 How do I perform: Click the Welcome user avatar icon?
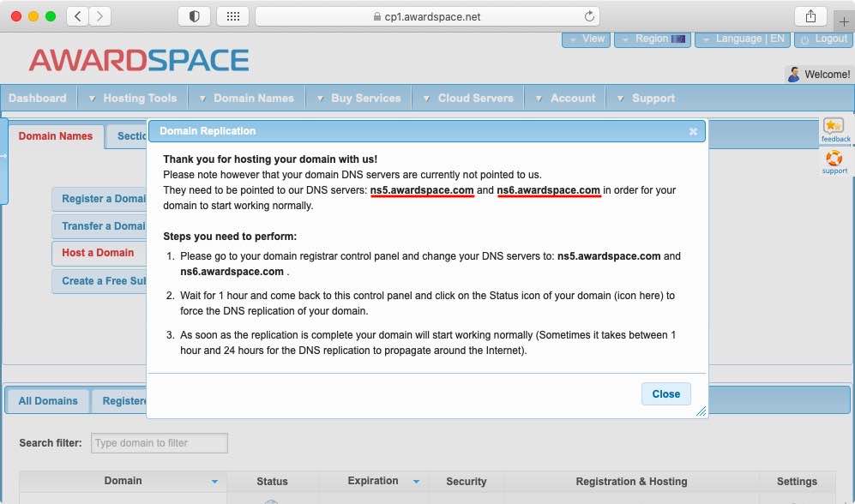click(793, 74)
